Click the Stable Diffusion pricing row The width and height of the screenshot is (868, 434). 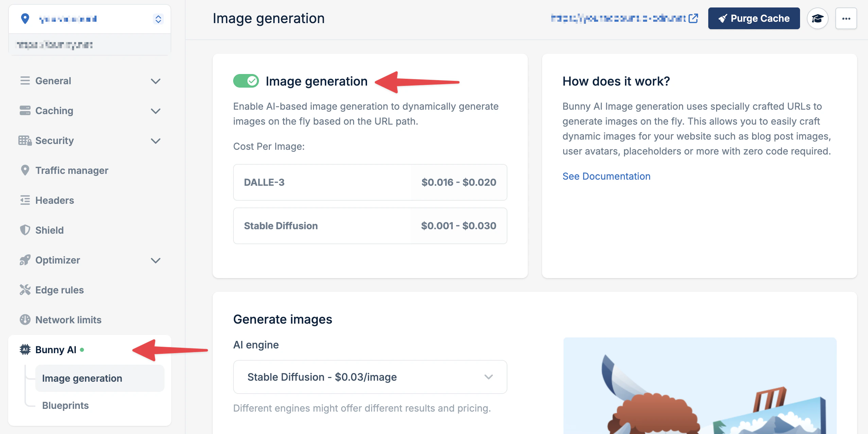[370, 226]
